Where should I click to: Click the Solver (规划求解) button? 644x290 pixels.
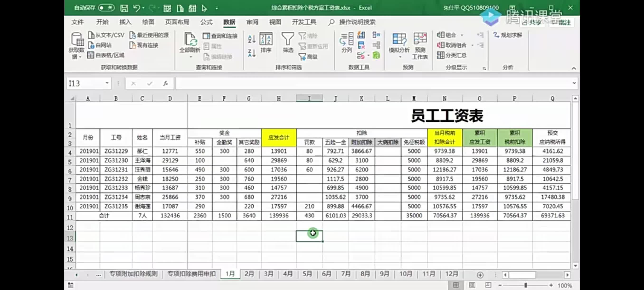[508, 35]
